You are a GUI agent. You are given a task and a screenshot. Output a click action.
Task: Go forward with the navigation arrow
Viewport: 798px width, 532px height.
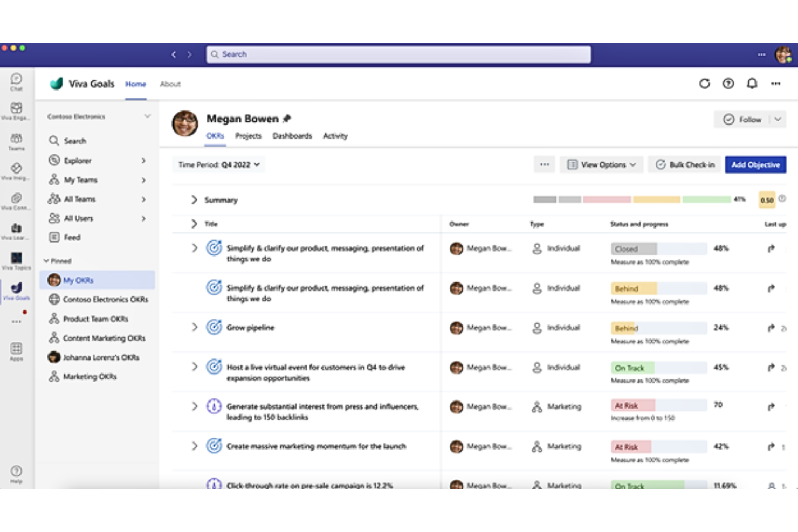coord(189,54)
